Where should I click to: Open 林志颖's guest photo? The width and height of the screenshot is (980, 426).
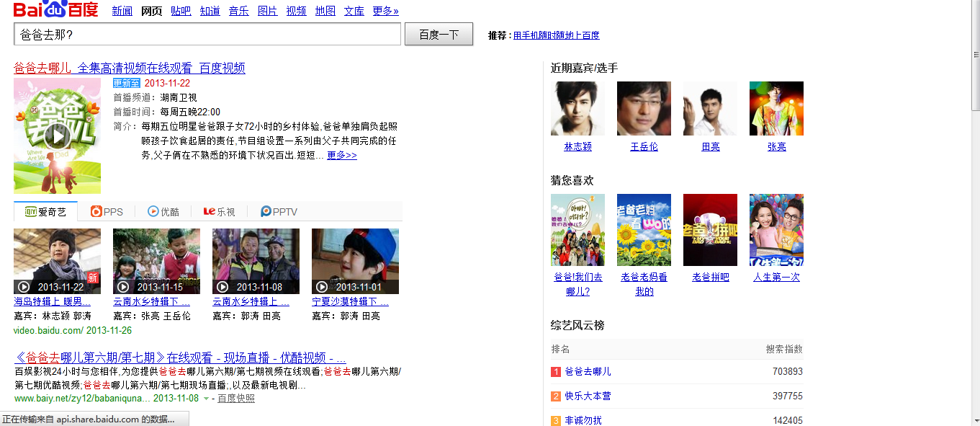point(577,109)
